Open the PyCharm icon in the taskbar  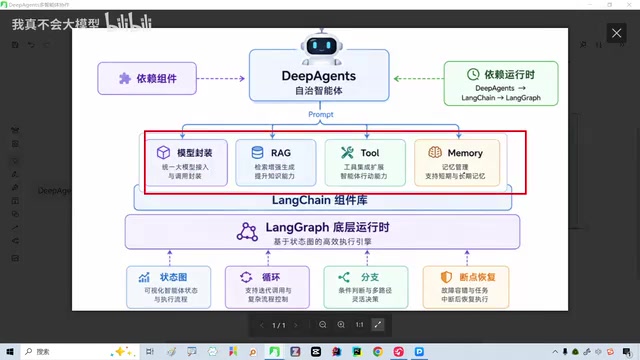357,351
